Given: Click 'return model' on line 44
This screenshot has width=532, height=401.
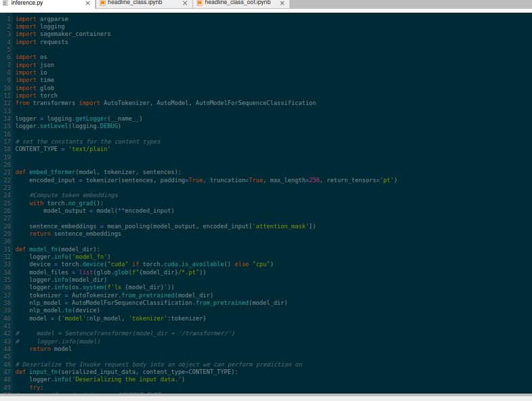Looking at the screenshot, I should click(51, 349).
